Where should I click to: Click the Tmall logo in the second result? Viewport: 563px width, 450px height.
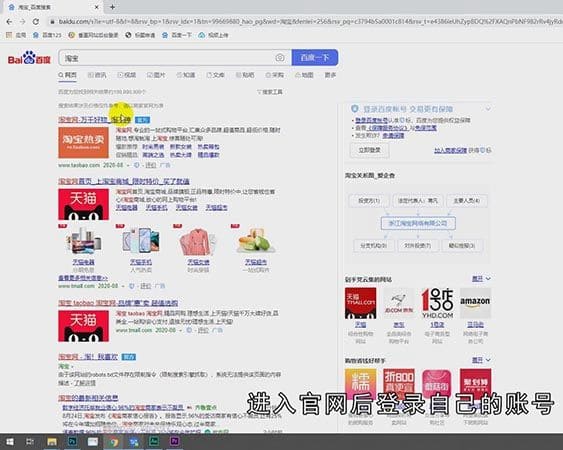[83, 204]
